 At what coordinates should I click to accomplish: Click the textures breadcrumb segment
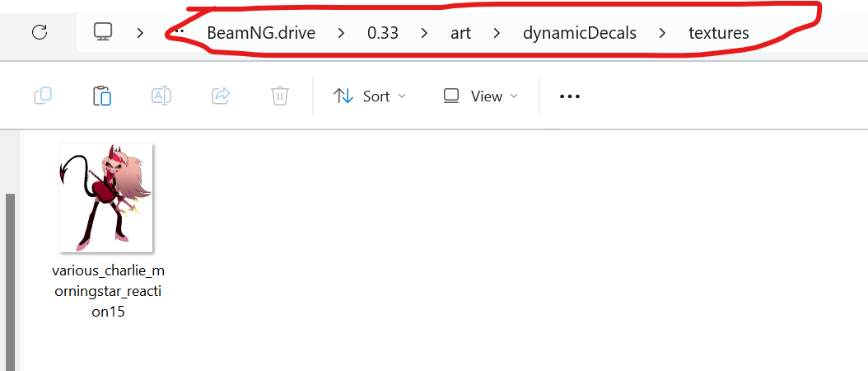click(719, 33)
